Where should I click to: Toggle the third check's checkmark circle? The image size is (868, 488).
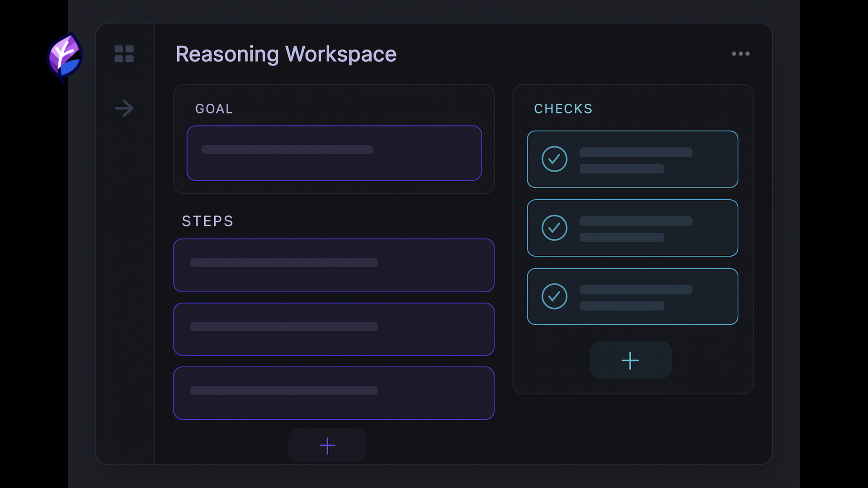click(554, 296)
